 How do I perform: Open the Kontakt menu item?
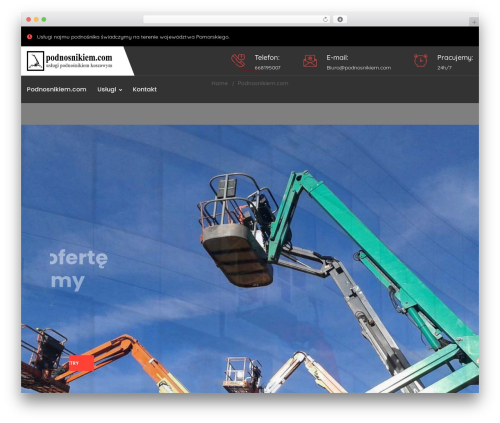[144, 89]
